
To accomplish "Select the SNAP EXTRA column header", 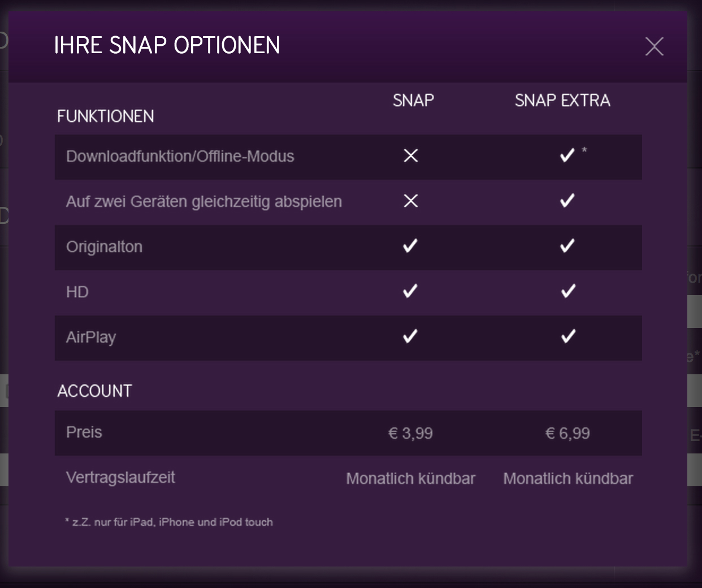I will (x=562, y=101).
